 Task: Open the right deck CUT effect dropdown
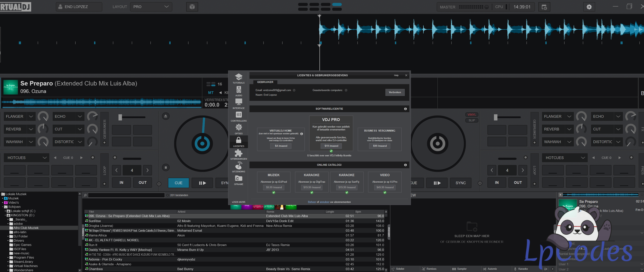(606, 129)
